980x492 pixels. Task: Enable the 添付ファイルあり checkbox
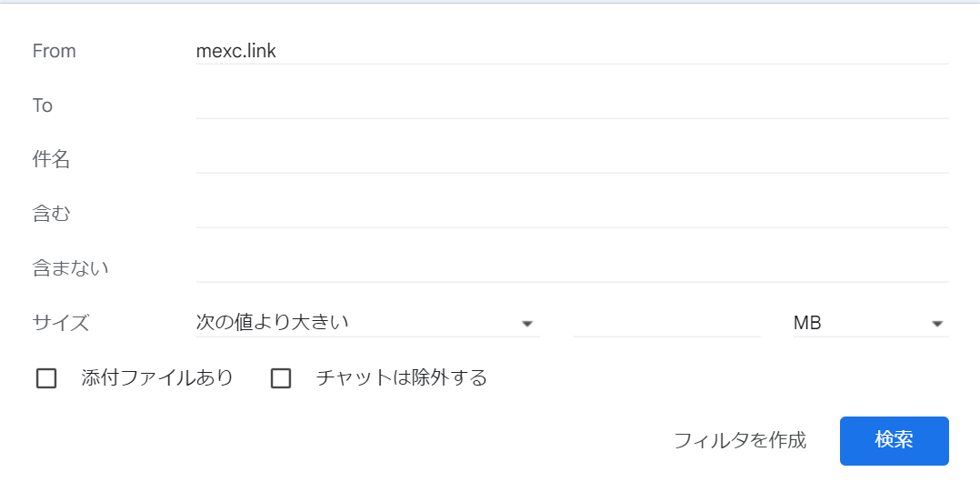46,378
